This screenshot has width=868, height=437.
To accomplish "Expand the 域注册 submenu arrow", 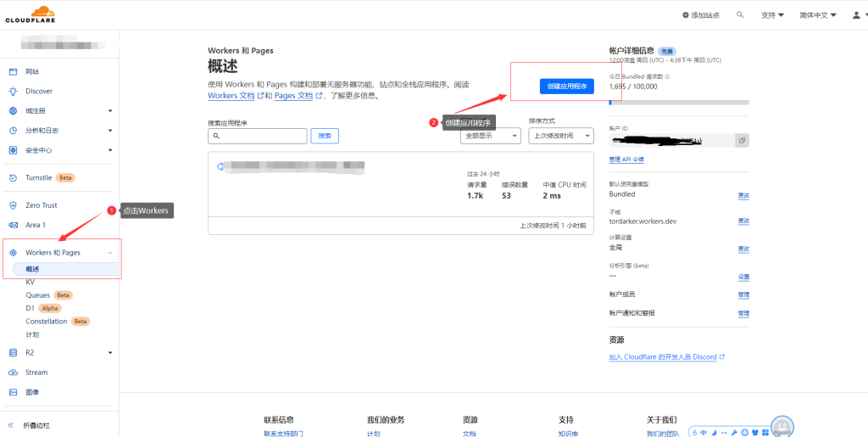I will click(x=110, y=111).
